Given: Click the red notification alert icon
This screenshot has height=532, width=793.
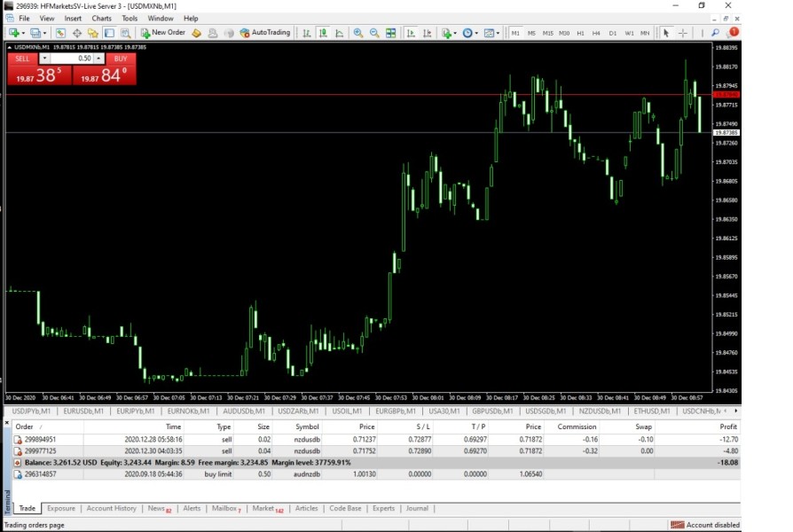Looking at the screenshot, I should point(733,33).
